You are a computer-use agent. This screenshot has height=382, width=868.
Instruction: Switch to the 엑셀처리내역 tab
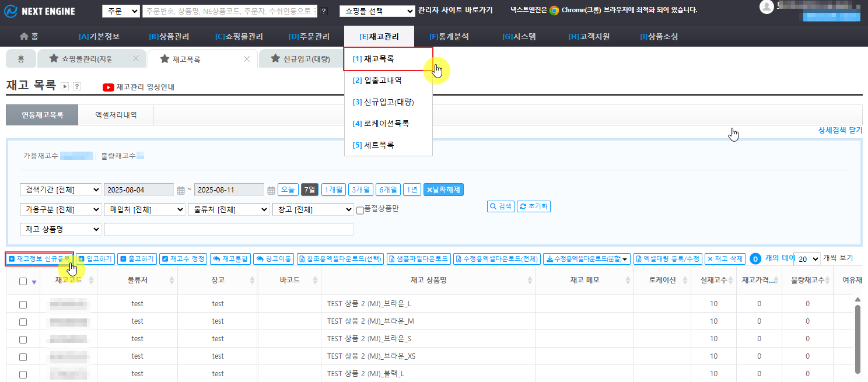click(116, 115)
